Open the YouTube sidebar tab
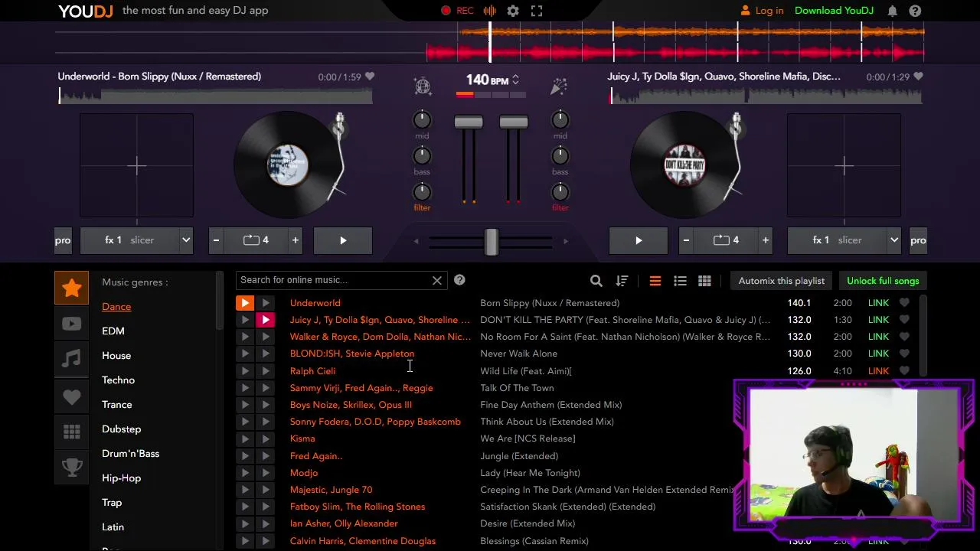The width and height of the screenshot is (980, 551). click(72, 324)
